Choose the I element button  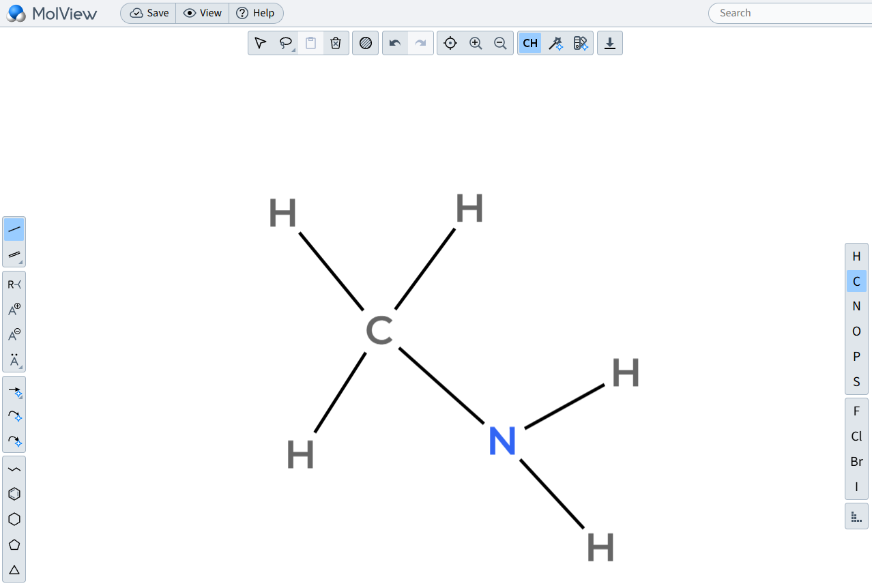point(856,486)
